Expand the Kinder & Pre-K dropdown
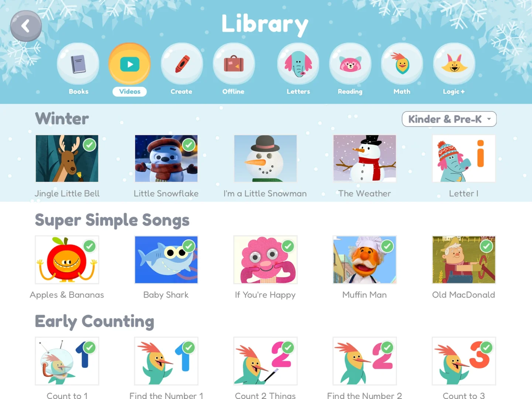 pos(449,119)
